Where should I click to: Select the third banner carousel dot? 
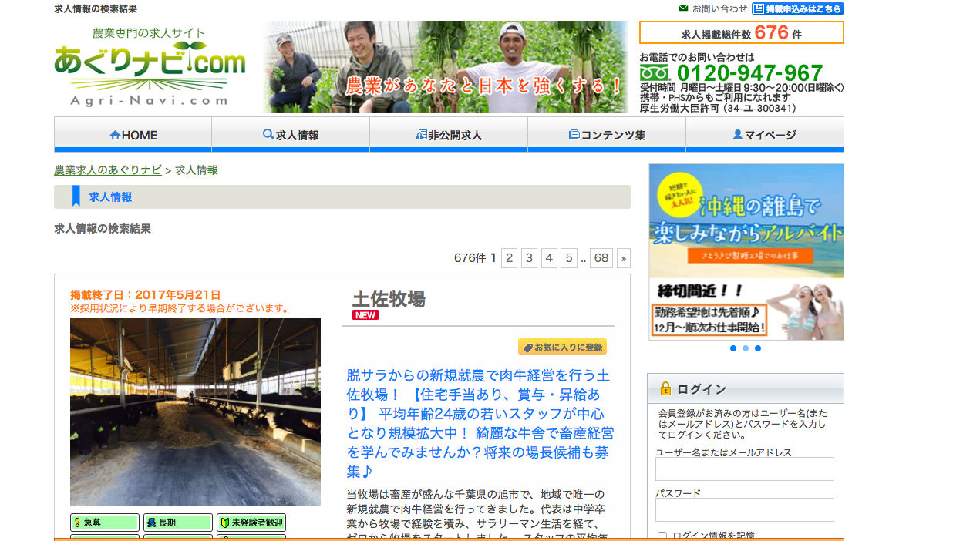coord(758,348)
